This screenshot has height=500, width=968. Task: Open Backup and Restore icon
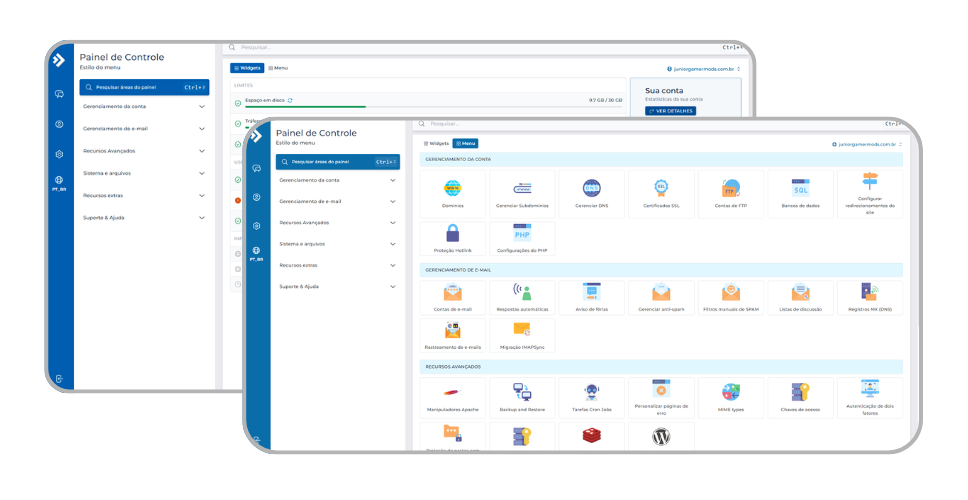click(x=522, y=393)
